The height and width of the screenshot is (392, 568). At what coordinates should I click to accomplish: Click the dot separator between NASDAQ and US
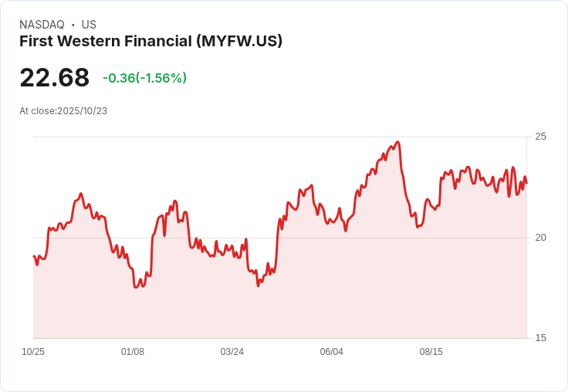pos(73,25)
